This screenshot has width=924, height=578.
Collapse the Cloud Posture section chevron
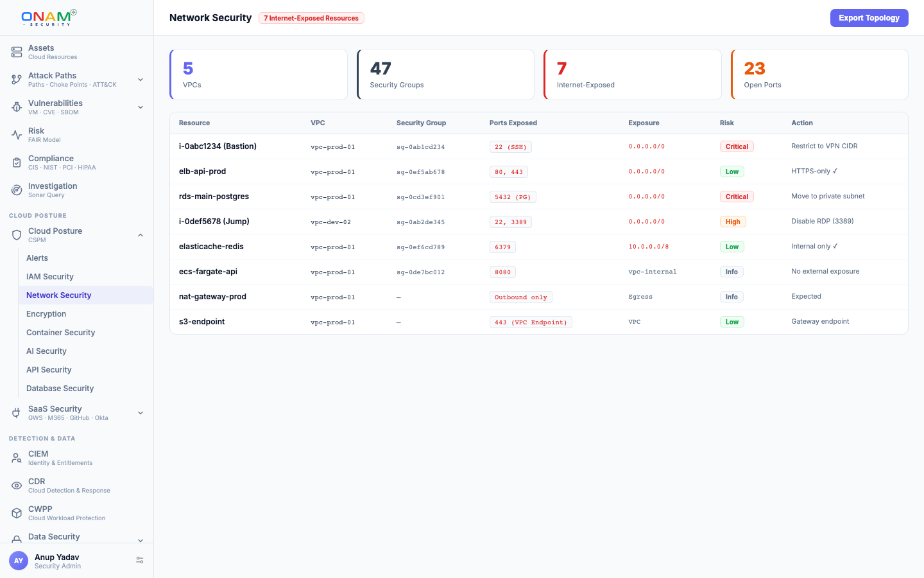pyautogui.click(x=141, y=235)
